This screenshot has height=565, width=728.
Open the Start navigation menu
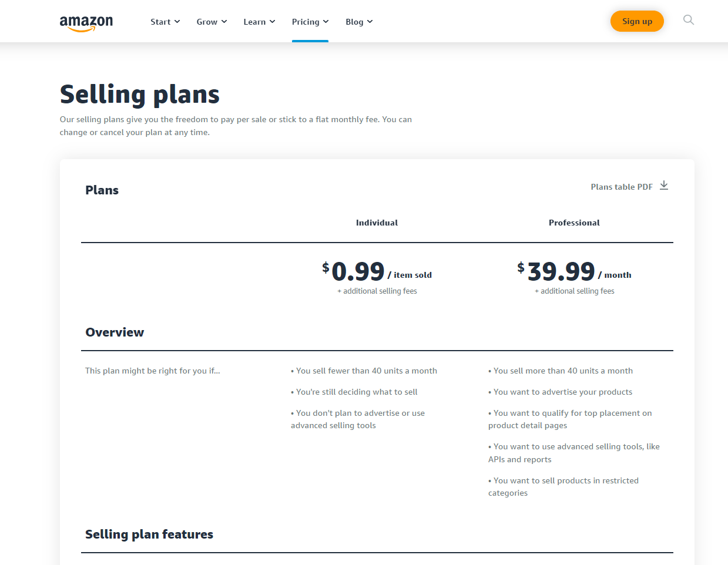[x=160, y=22]
